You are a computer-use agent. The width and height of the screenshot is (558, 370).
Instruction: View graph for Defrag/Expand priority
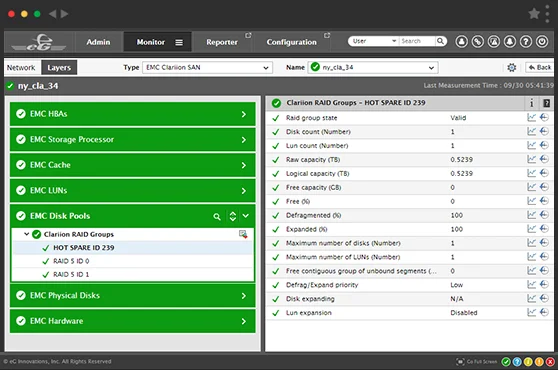pos(531,284)
